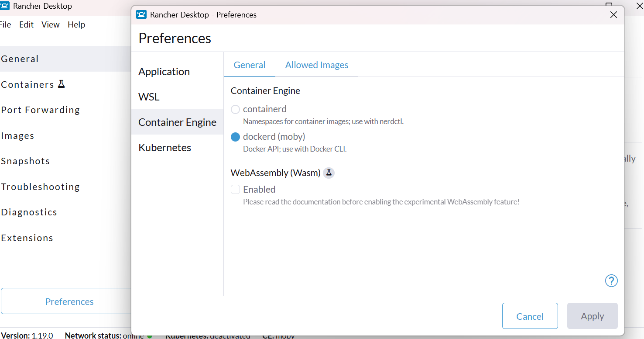
Task: Switch to the Allowed Images tab
Action: coord(317,65)
